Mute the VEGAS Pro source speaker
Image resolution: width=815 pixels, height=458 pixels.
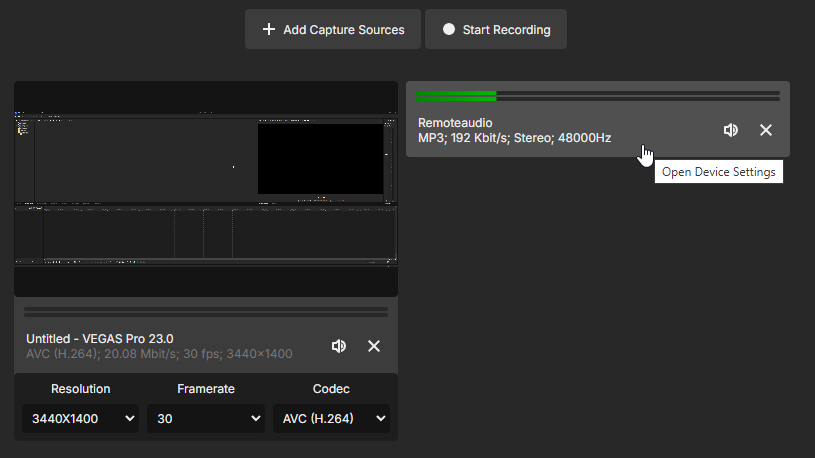339,346
